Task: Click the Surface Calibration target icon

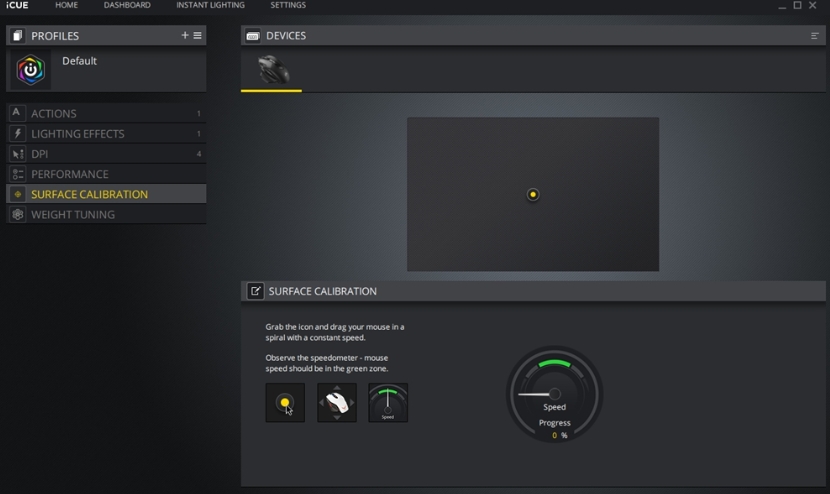Action: pos(17,194)
